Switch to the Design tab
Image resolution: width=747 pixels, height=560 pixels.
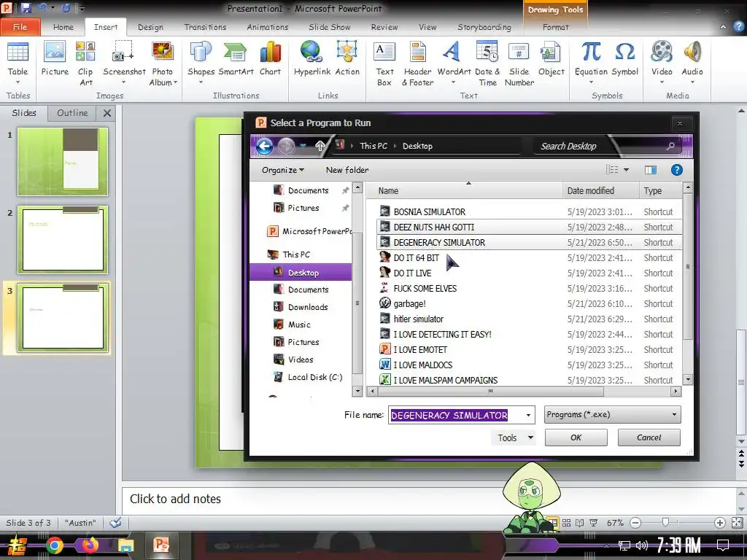click(150, 27)
